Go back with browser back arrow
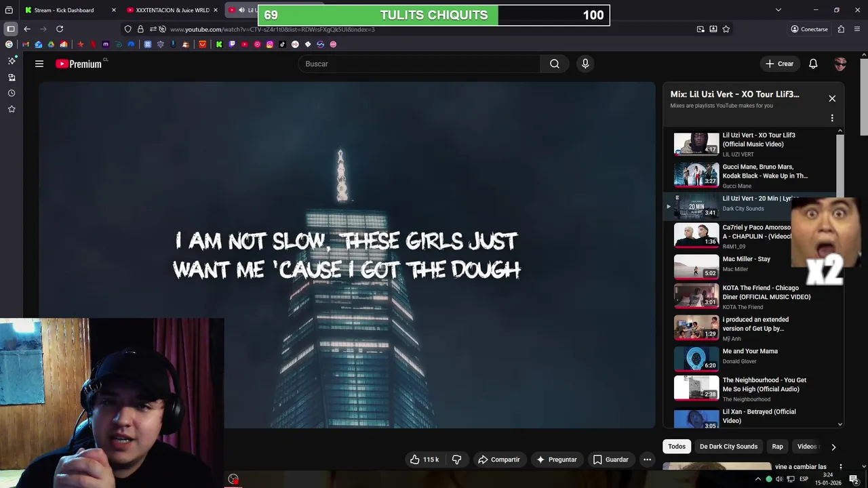The height and width of the screenshot is (488, 868). click(27, 29)
